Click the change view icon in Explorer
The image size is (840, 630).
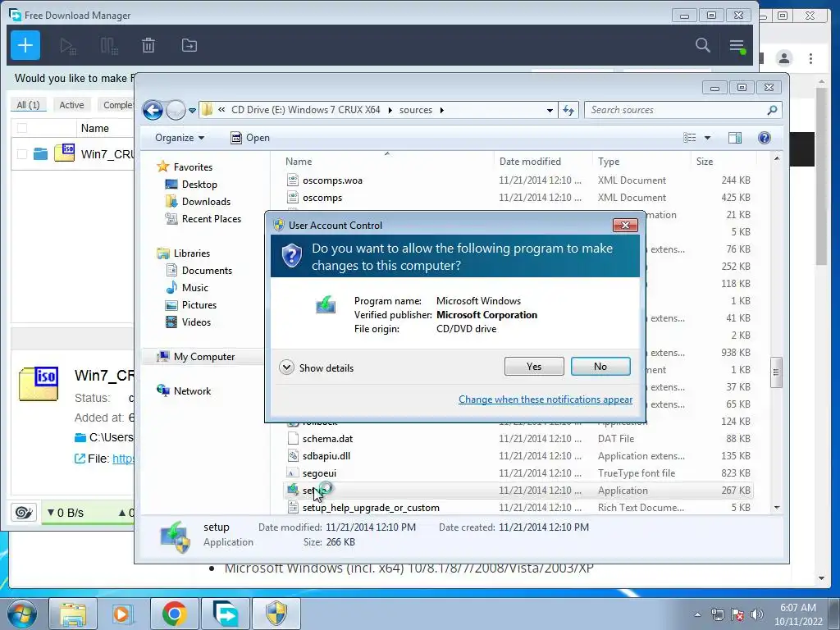[689, 138]
